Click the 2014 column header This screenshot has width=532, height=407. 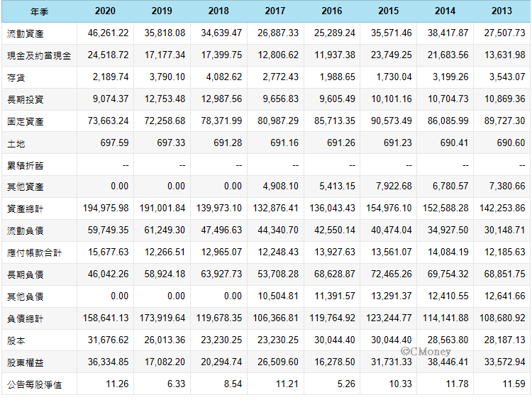click(445, 11)
